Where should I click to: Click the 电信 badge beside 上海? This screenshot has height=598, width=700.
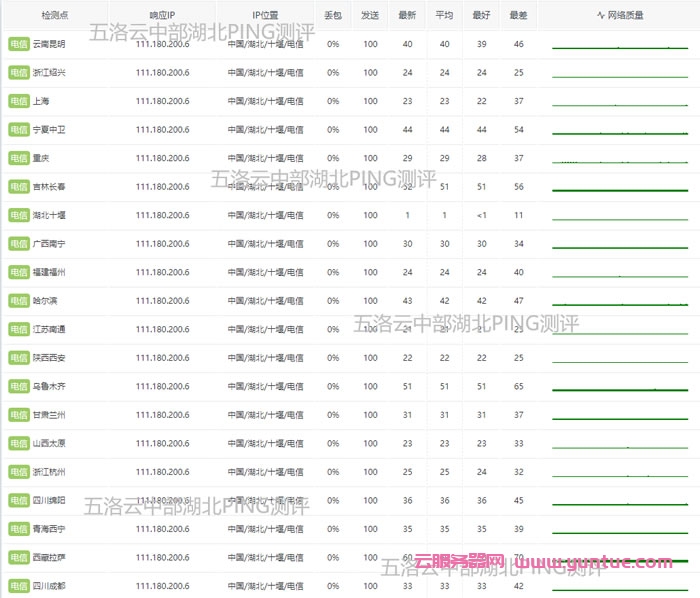(x=18, y=102)
